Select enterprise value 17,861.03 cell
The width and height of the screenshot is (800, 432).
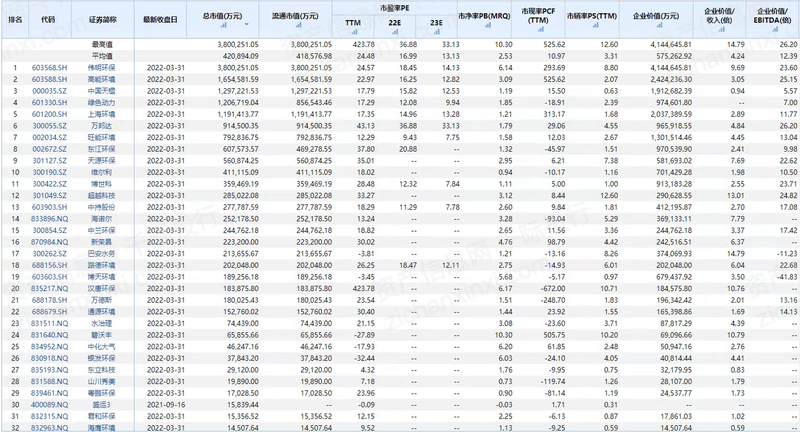pyautogui.click(x=676, y=417)
